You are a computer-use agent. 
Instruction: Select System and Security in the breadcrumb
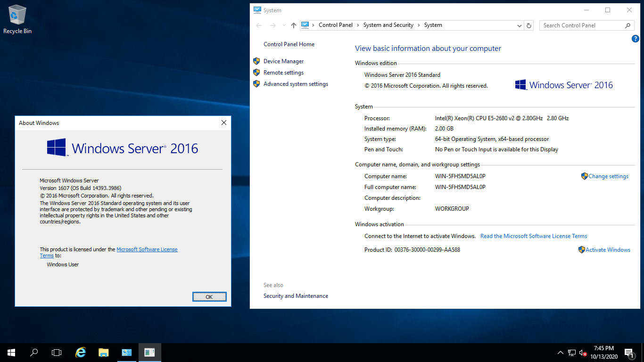coord(388,25)
